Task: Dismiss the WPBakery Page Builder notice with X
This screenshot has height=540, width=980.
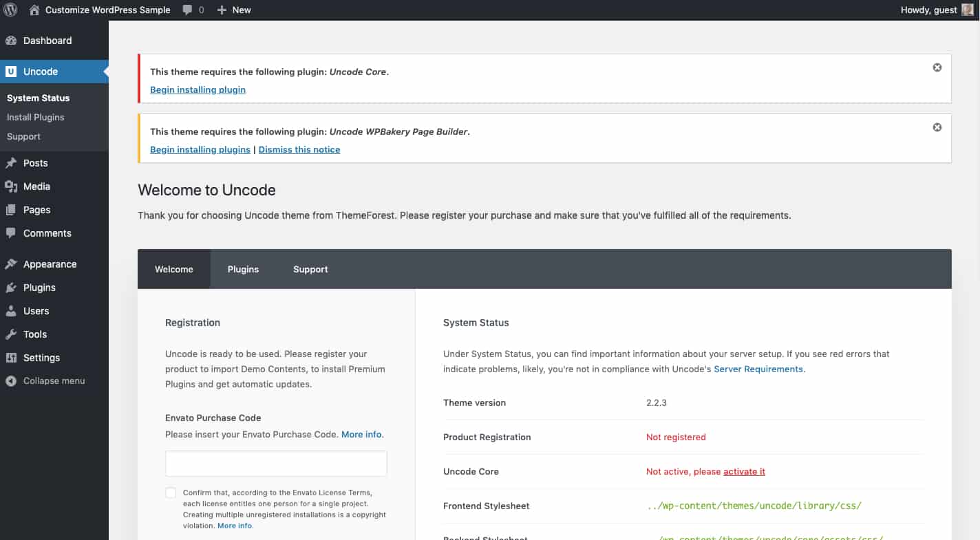Action: click(937, 127)
